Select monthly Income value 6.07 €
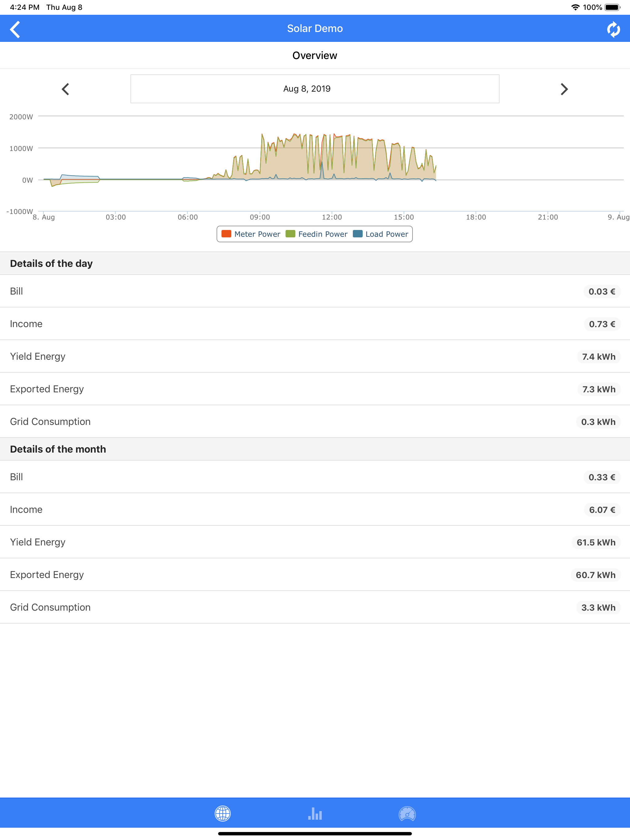This screenshot has width=630, height=840. click(x=602, y=509)
